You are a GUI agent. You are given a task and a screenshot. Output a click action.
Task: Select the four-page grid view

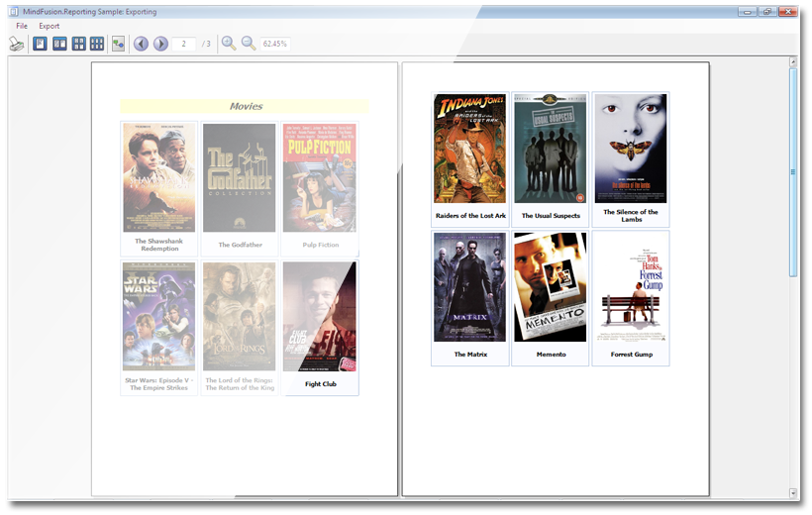click(x=78, y=44)
